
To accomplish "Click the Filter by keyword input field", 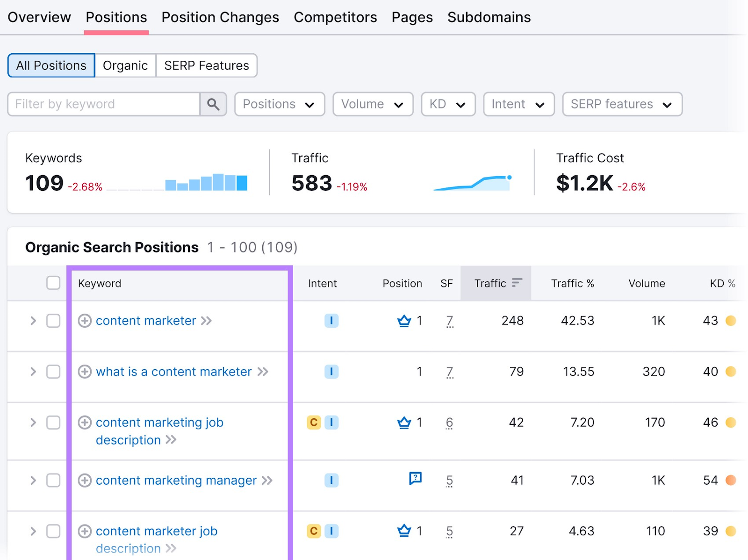I will pos(103,104).
